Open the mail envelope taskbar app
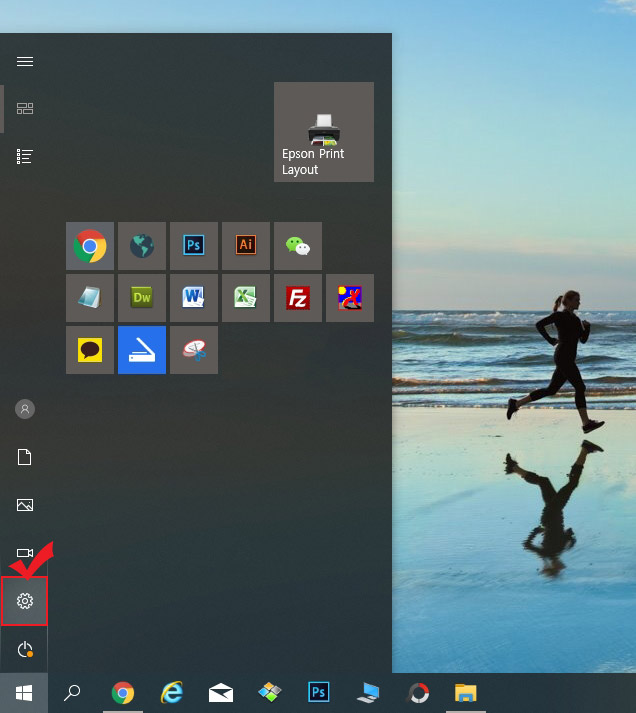The height and width of the screenshot is (713, 636). (x=221, y=693)
